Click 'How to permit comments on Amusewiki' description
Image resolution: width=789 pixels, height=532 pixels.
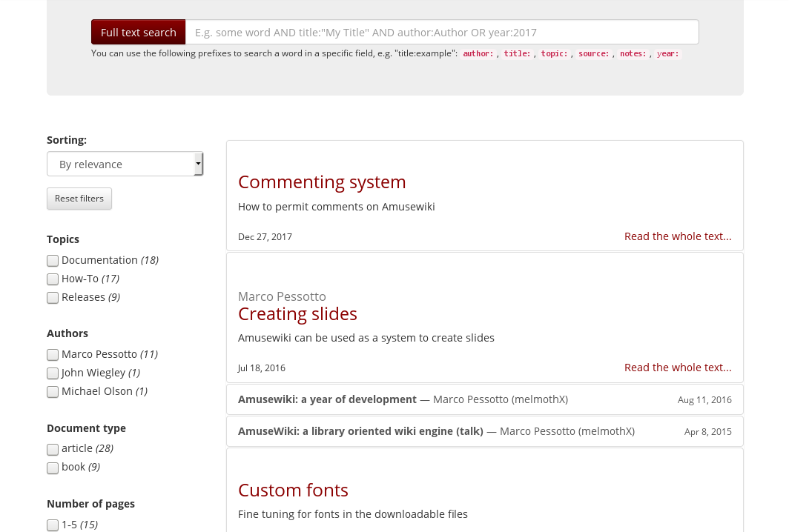336,207
